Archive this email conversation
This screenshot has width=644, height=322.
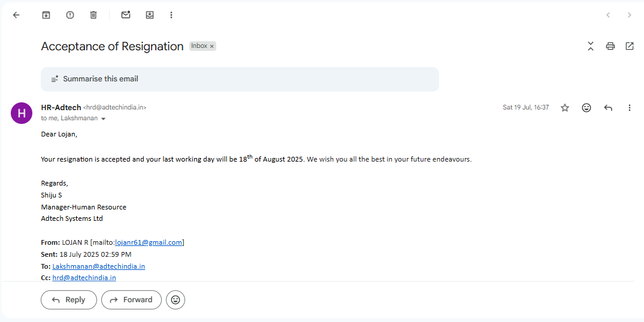click(x=46, y=15)
